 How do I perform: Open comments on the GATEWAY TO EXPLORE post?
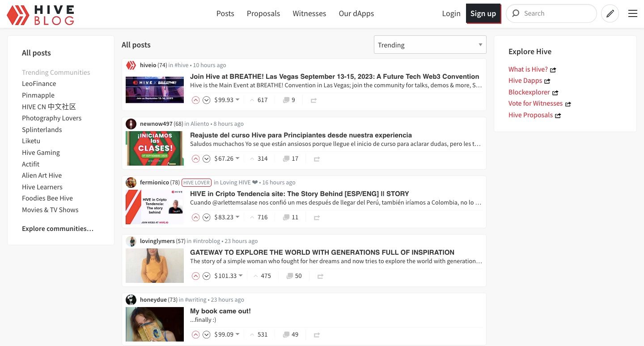coord(294,276)
